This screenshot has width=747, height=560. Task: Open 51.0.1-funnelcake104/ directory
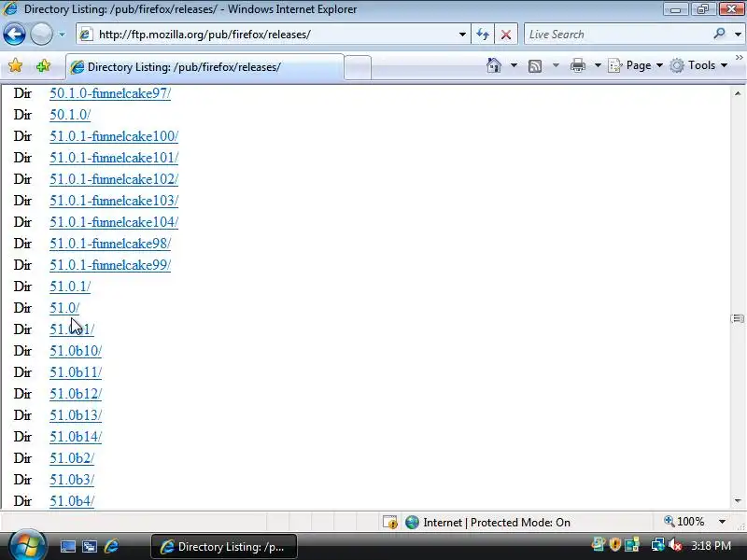[x=114, y=222]
